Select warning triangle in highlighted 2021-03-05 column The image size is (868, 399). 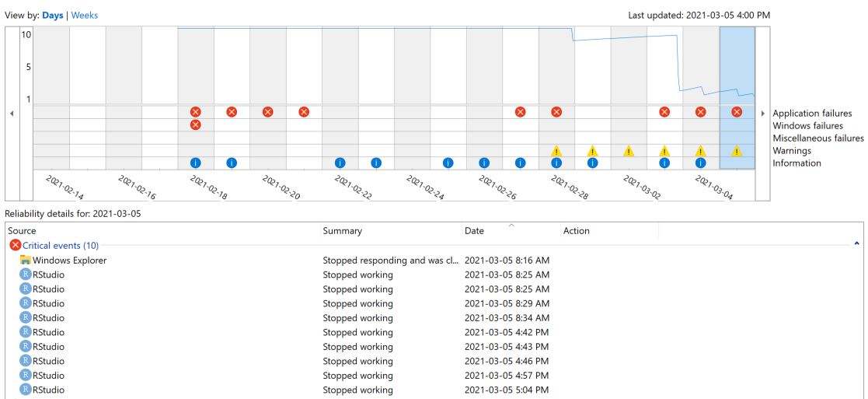point(737,150)
